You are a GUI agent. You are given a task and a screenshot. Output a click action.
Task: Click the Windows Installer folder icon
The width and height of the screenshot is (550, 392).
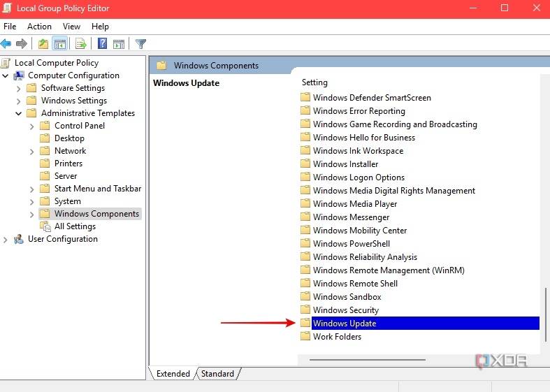click(305, 164)
